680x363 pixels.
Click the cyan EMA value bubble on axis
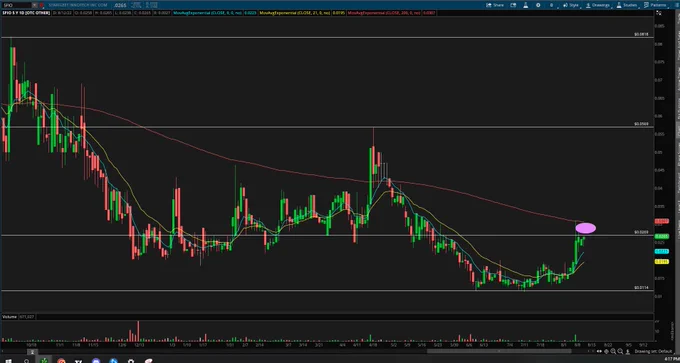661,251
